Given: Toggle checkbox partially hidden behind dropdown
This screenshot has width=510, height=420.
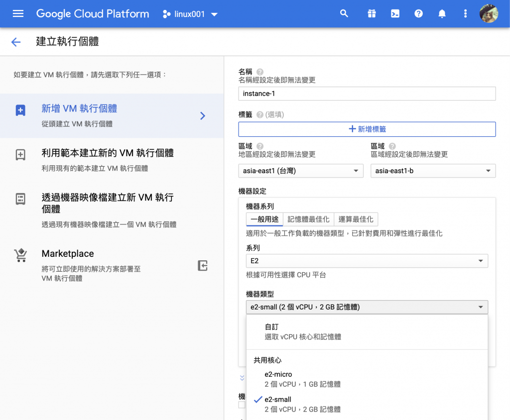Looking at the screenshot, I should coord(242,405).
